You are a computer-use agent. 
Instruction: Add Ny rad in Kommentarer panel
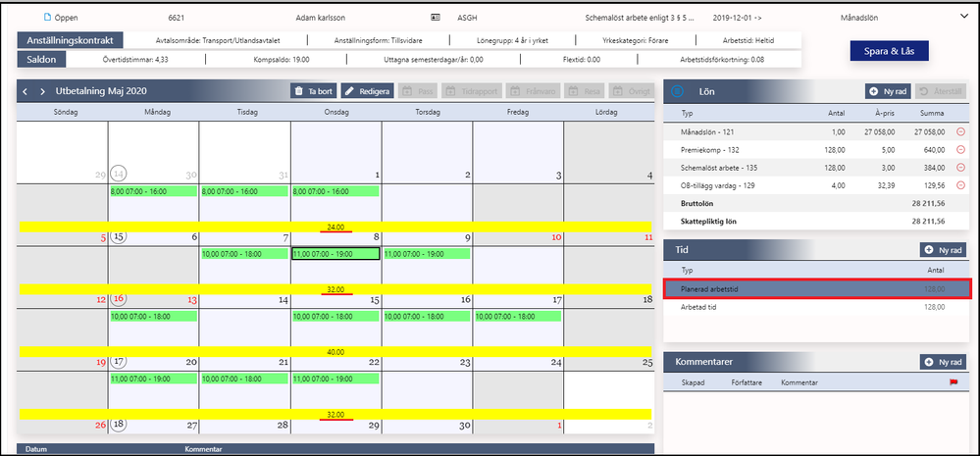click(x=943, y=362)
